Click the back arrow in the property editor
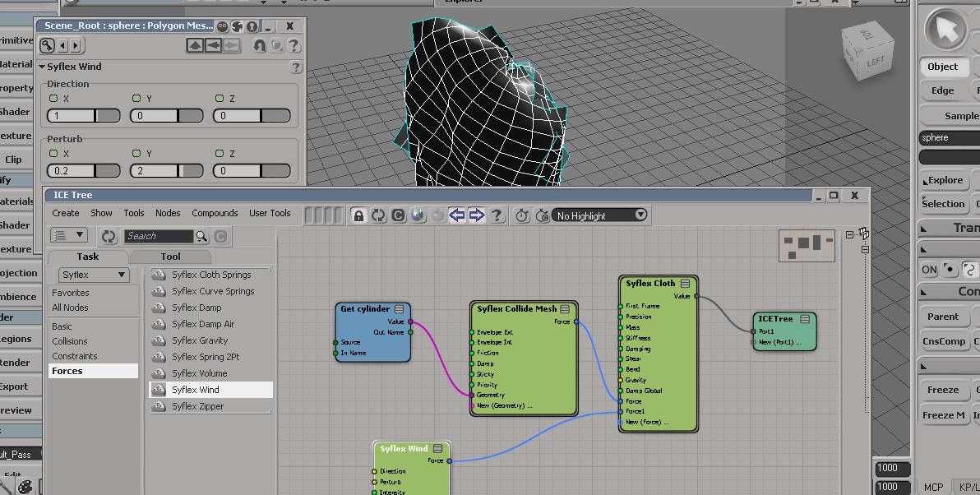 [x=213, y=45]
